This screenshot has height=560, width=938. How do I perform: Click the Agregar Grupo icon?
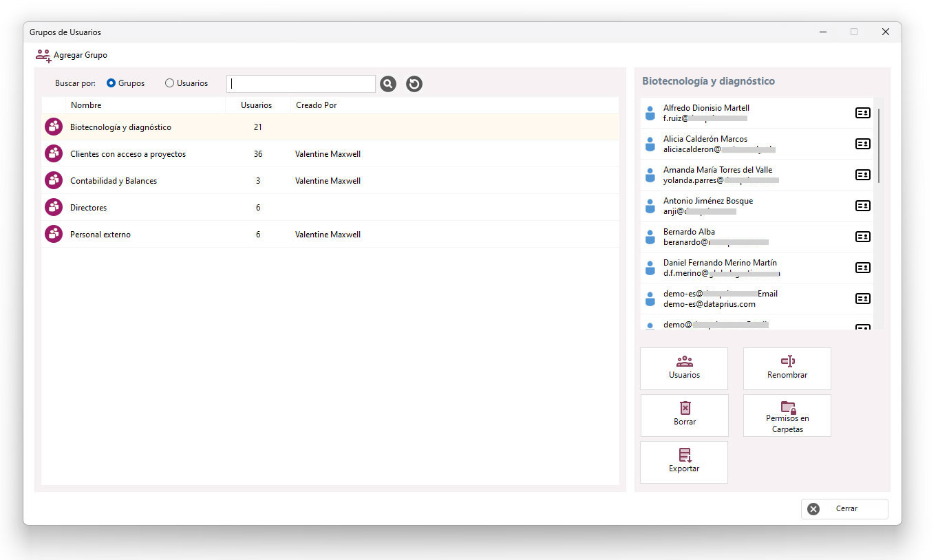(x=43, y=56)
